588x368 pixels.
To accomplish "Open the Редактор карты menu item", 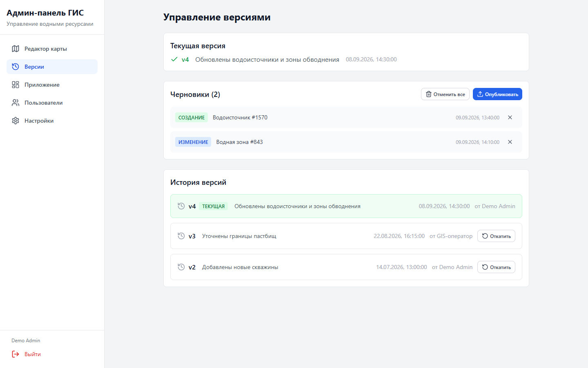I will coord(52,49).
